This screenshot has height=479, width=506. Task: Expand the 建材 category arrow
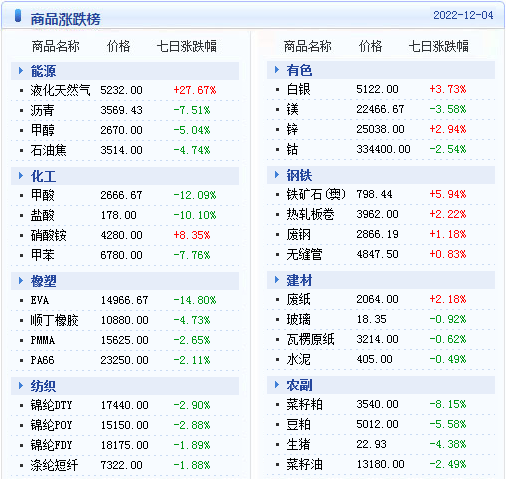(x=277, y=280)
